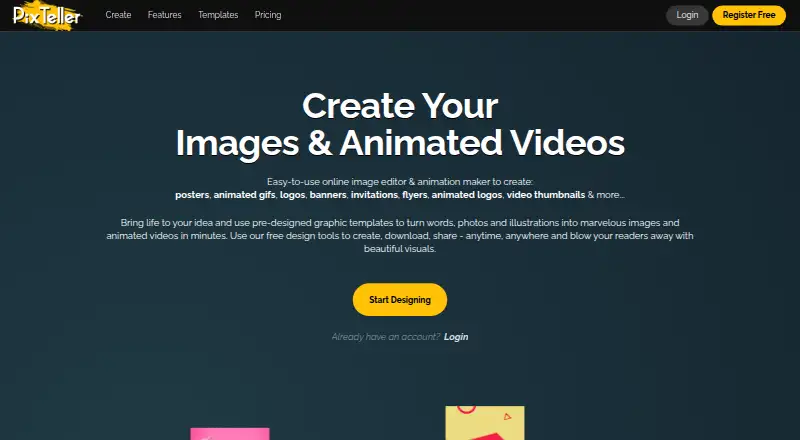Click the Login link below Start Designing
This screenshot has width=800, height=440.
coord(456,337)
